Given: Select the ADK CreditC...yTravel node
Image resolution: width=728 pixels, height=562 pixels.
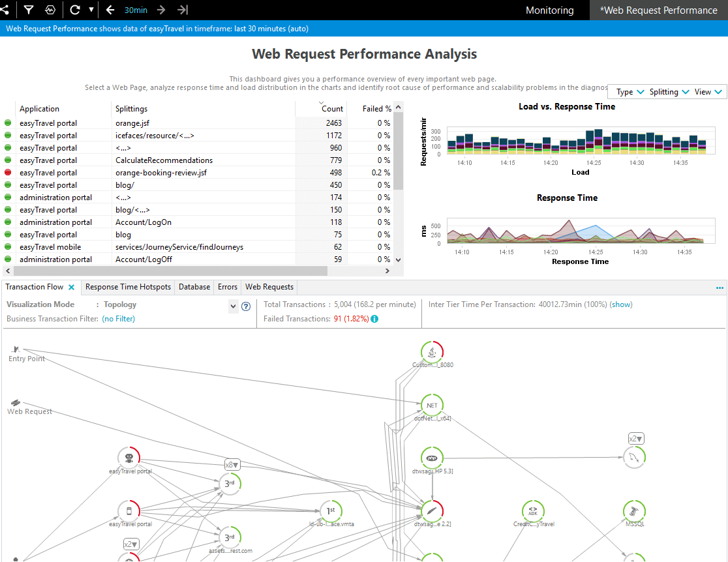Looking at the screenshot, I should point(533,511).
